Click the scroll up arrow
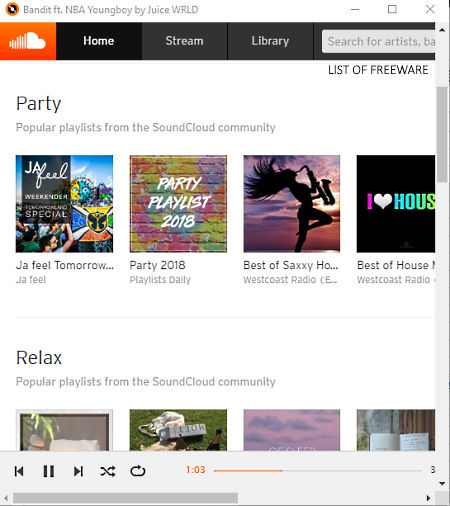Image resolution: width=450 pixels, height=506 pixels. tap(442, 30)
